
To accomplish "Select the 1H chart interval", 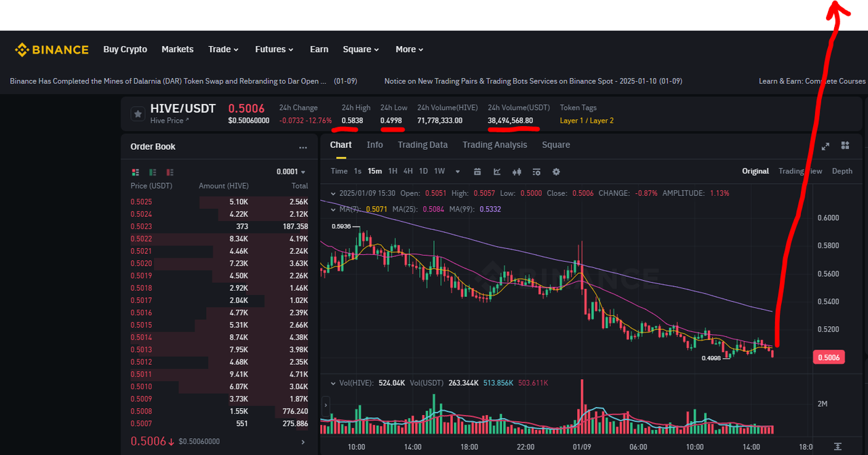I will coord(393,172).
